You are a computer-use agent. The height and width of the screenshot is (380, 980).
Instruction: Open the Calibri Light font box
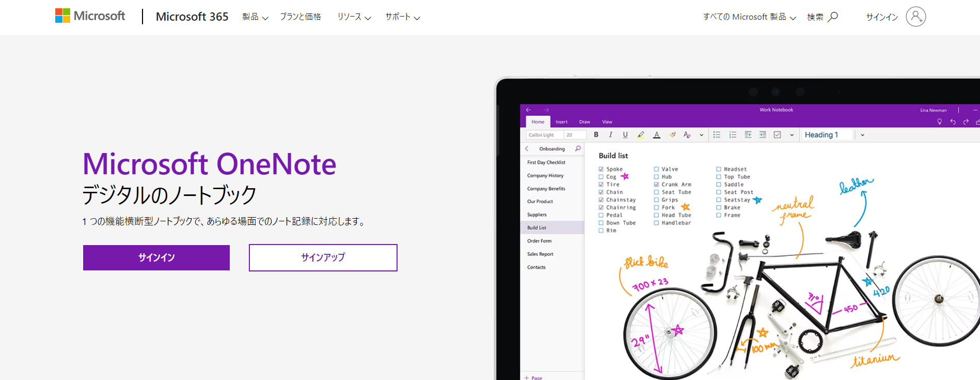tap(544, 135)
